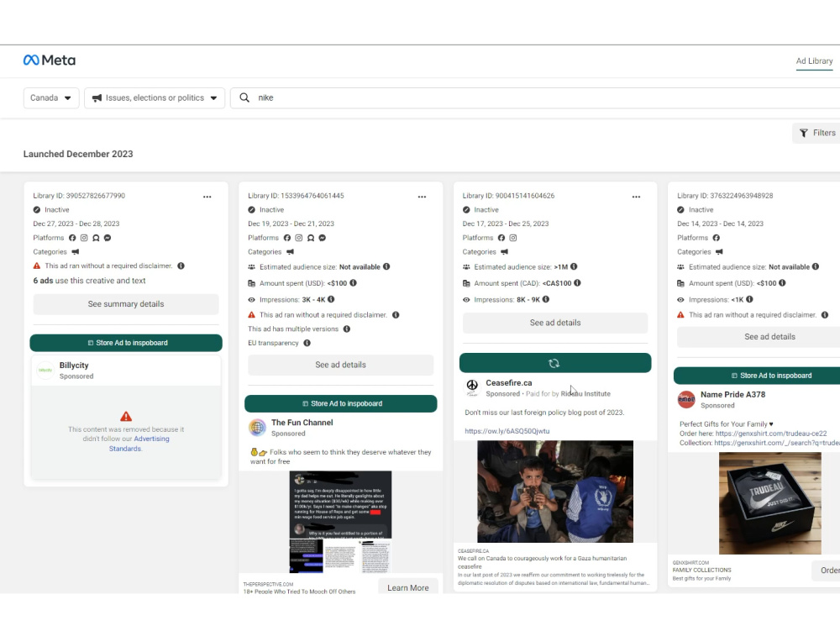Click See summary details on Billycity card
The width and height of the screenshot is (840, 631).
(126, 303)
